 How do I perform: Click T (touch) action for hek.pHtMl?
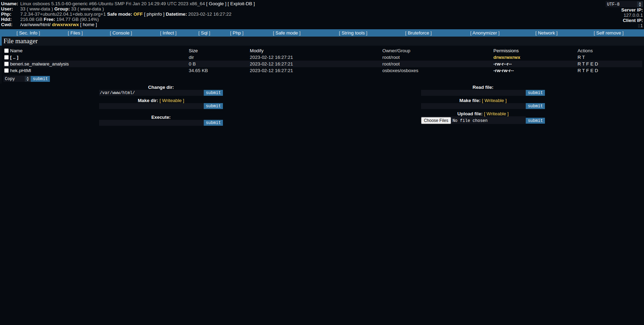coord(584,71)
